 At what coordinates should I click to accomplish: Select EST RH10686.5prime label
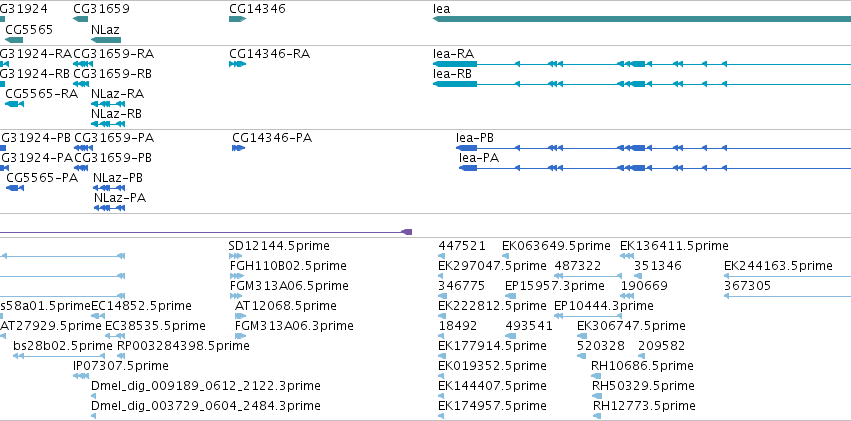642,366
